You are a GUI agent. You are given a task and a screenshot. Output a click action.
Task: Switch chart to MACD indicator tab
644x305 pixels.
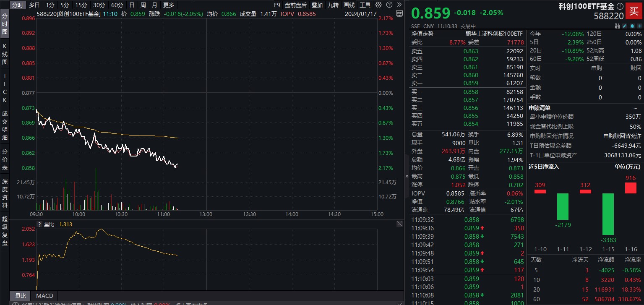coord(44,296)
